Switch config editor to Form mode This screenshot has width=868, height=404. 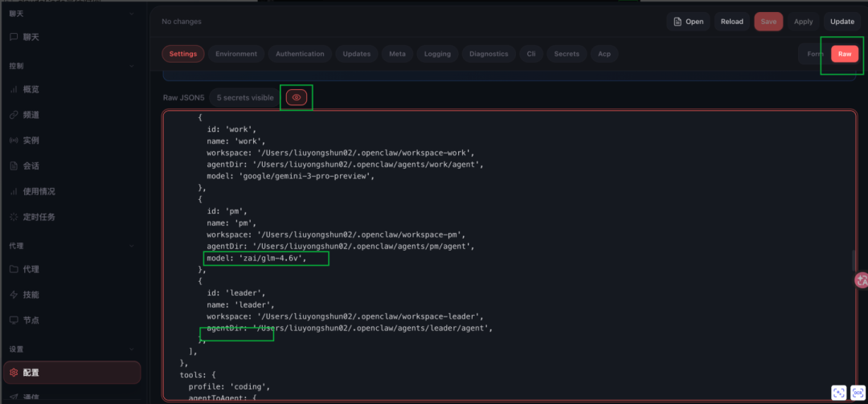[815, 54]
